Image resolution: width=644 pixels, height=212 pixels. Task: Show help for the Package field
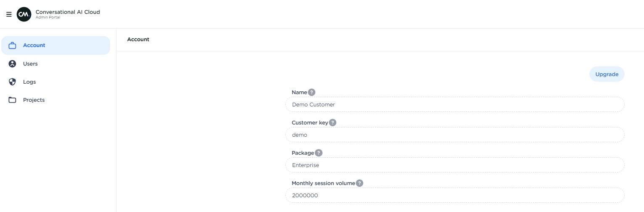[319, 153]
